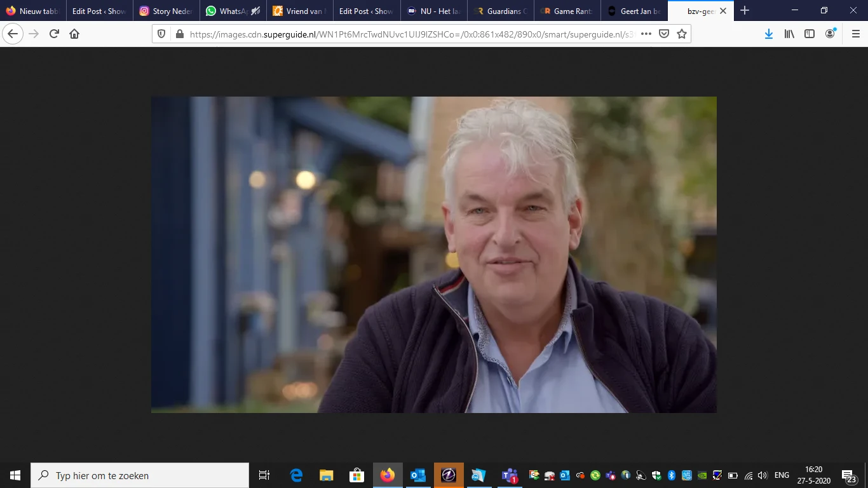868x488 pixels.
Task: Open the Firefox Library
Action: click(789, 34)
